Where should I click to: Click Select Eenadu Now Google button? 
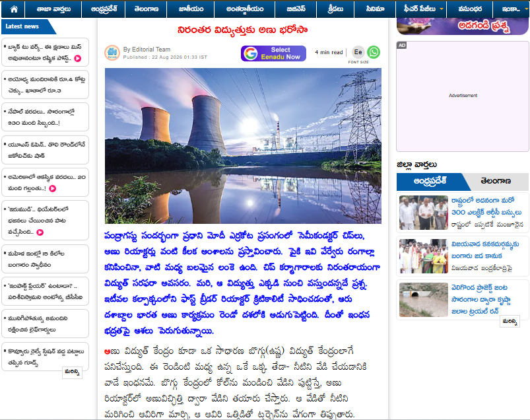point(273,53)
